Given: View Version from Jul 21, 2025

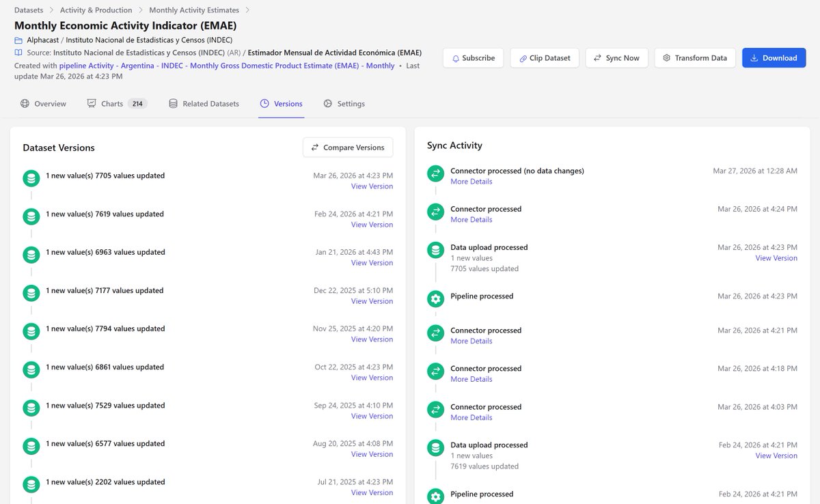Looking at the screenshot, I should 372,492.
